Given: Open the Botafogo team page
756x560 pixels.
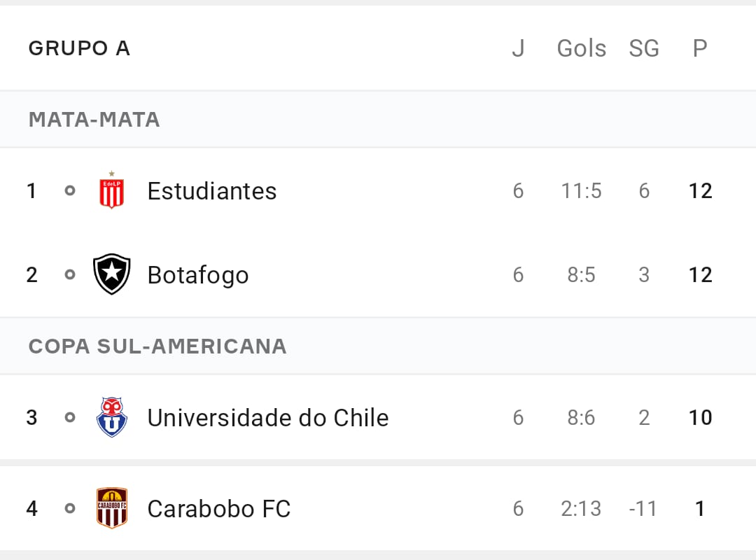Looking at the screenshot, I should click(x=198, y=275).
